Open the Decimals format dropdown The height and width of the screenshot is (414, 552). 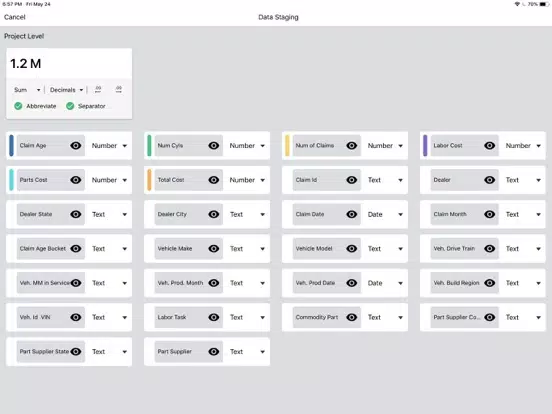click(66, 90)
